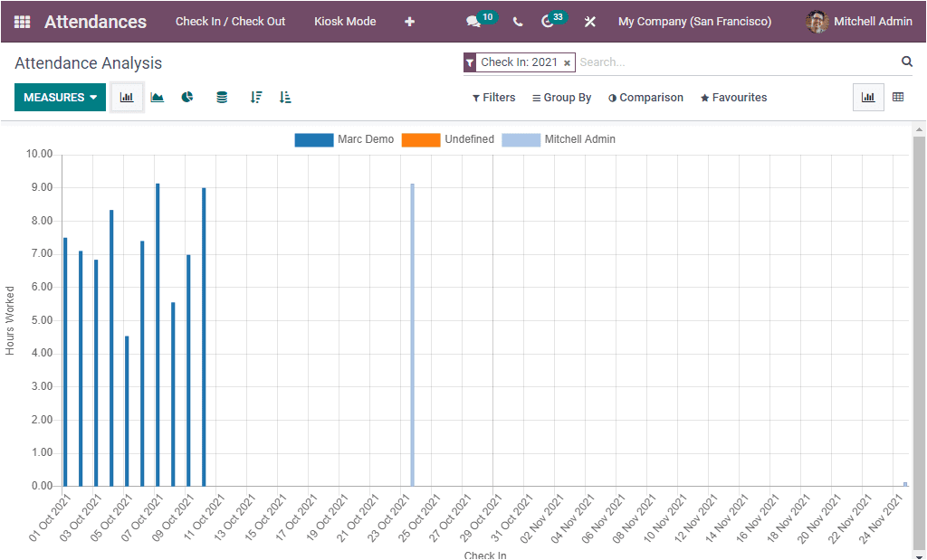Open the activities clock icon
The height and width of the screenshot is (560, 927).
point(548,22)
